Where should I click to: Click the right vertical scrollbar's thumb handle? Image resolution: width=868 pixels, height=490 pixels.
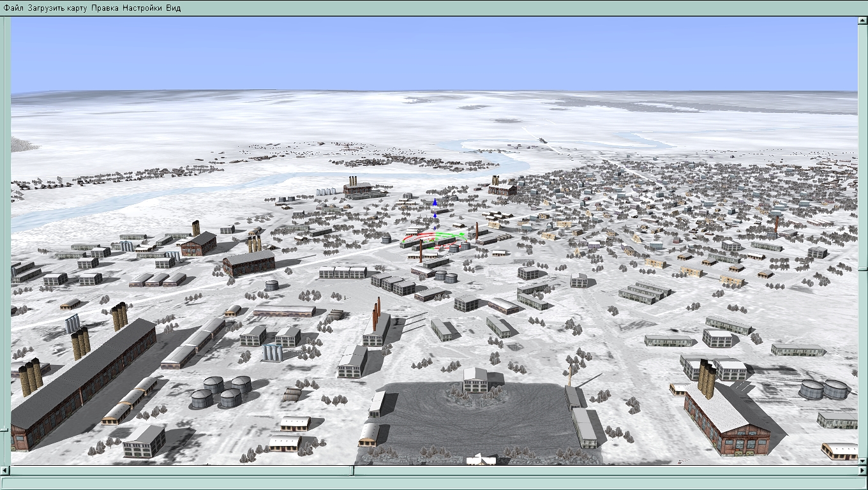(x=862, y=268)
